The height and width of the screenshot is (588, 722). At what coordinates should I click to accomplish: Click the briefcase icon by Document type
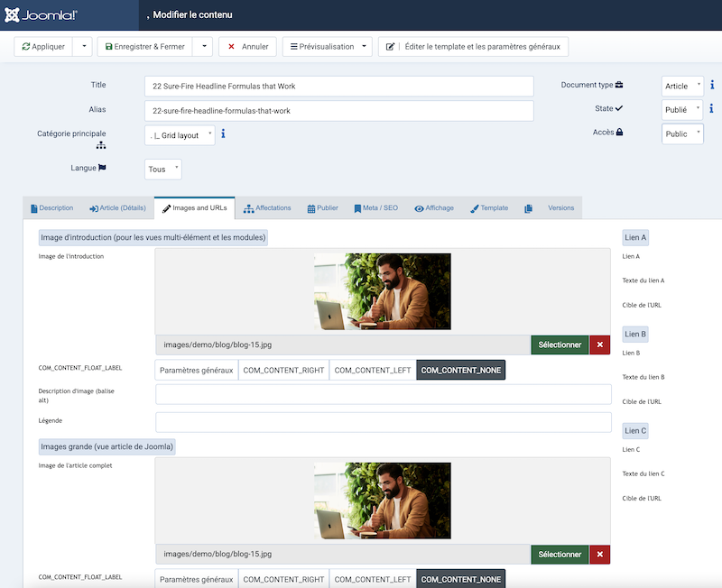pos(619,85)
